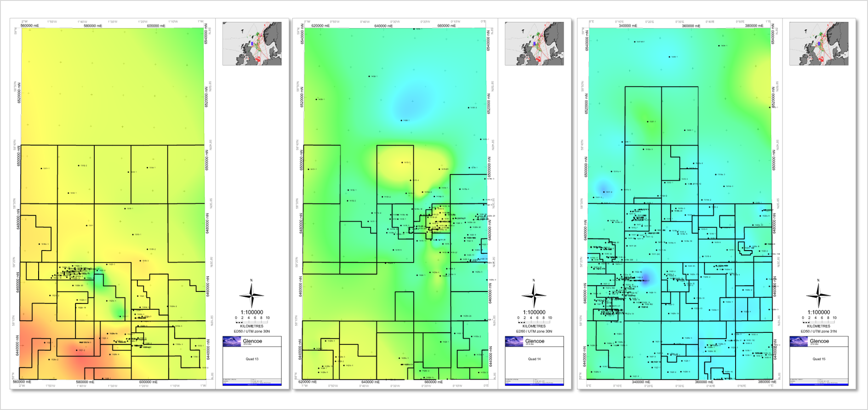This screenshot has height=410, width=868.
Task: Click the Glencoe logo on Quad 13 sheet
Action: pyautogui.click(x=232, y=341)
